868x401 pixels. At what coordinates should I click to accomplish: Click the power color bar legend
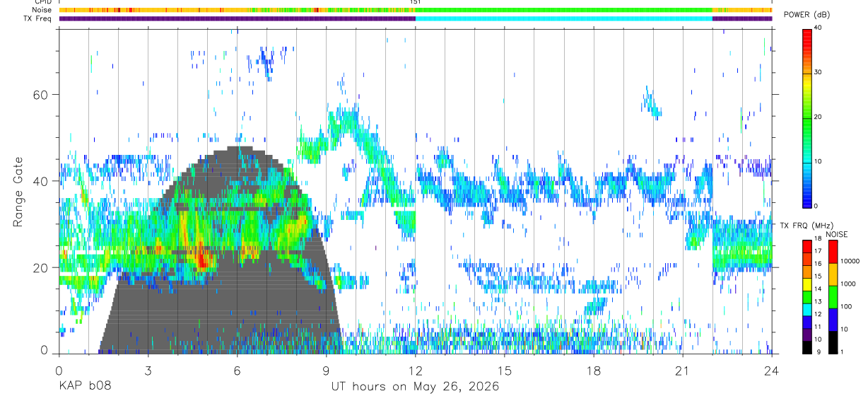807,117
